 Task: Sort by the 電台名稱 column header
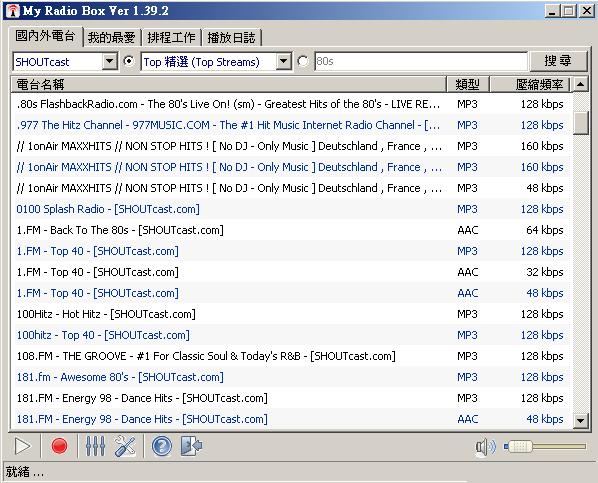point(229,84)
